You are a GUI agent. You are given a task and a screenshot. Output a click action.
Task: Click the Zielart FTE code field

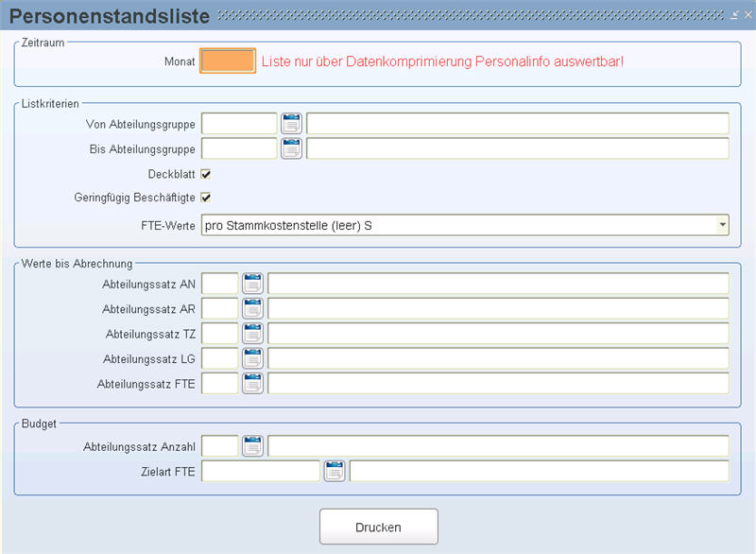pyautogui.click(x=261, y=471)
